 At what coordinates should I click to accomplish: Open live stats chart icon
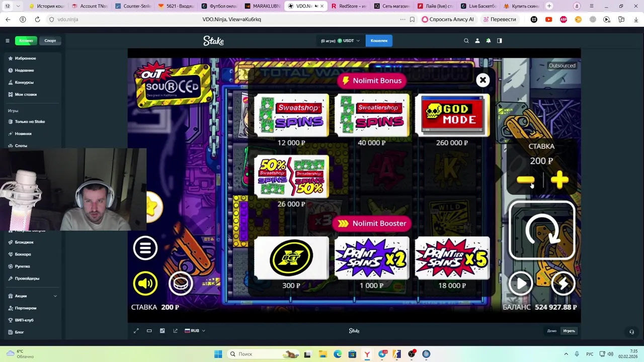[162, 331]
